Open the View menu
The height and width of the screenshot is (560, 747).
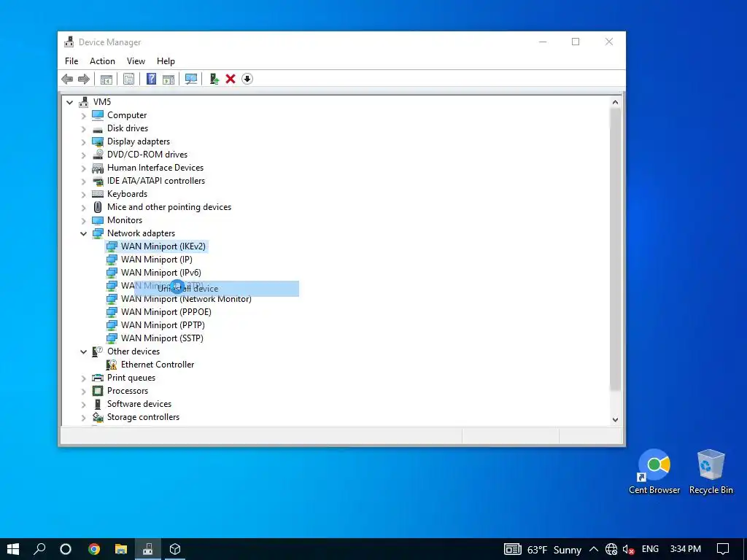coord(136,61)
